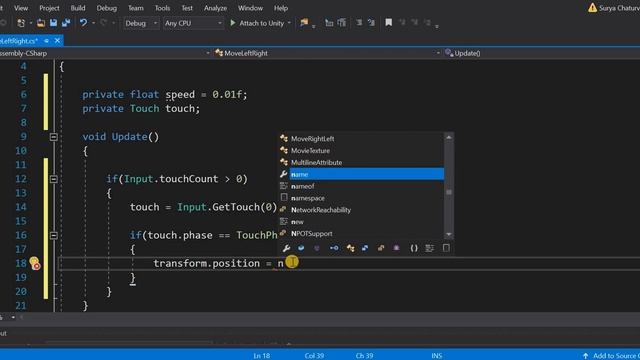This screenshot has width=640, height=360.
Task: Toggle the Structures filter in IntelliSense
Action: click(365, 248)
